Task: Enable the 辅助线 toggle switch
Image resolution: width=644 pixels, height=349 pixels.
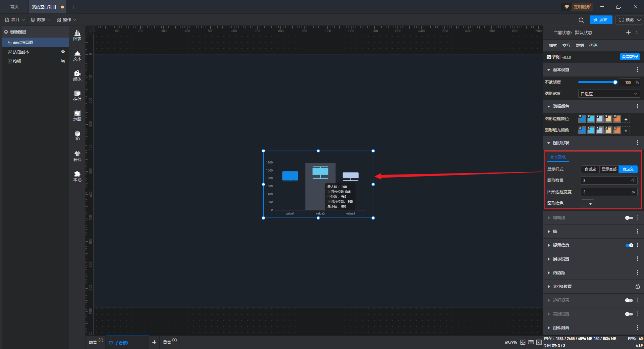Action: click(629, 218)
